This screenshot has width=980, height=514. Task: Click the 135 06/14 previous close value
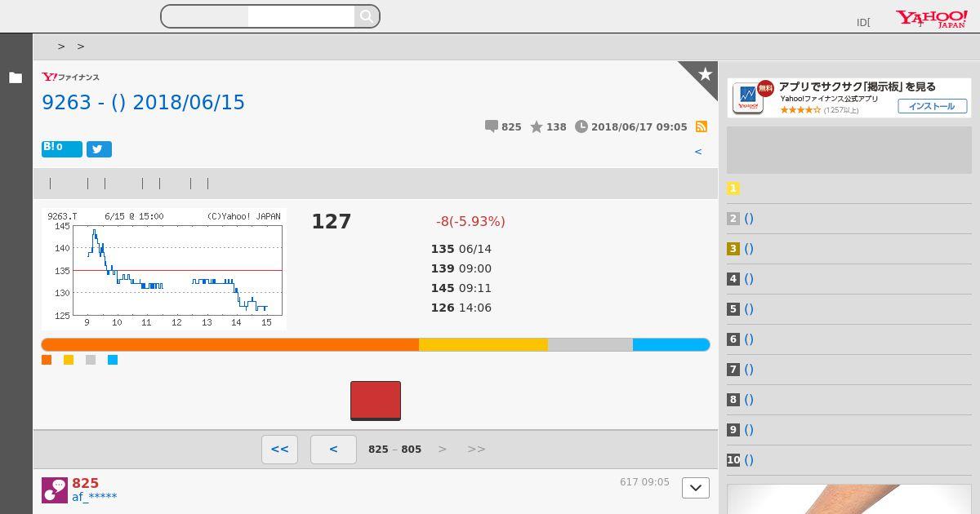[x=461, y=249]
